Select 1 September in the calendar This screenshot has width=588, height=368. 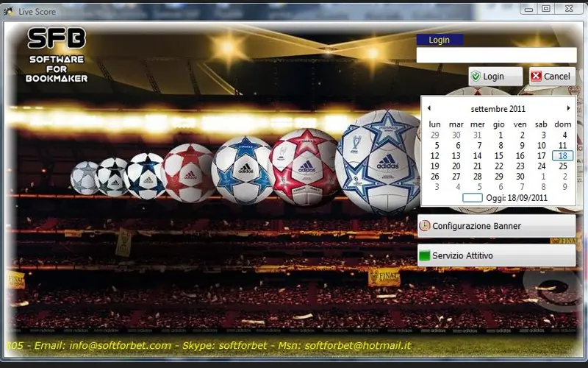pyautogui.click(x=501, y=135)
